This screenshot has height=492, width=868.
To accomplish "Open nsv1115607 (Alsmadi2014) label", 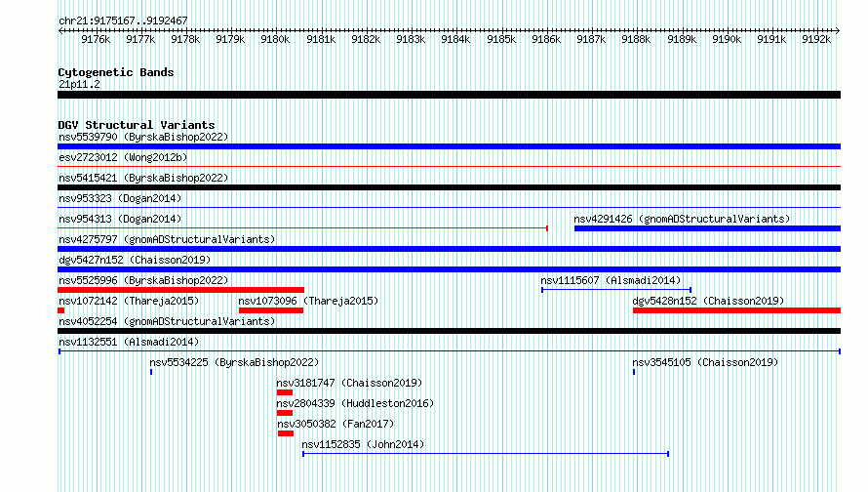I will coord(611,280).
